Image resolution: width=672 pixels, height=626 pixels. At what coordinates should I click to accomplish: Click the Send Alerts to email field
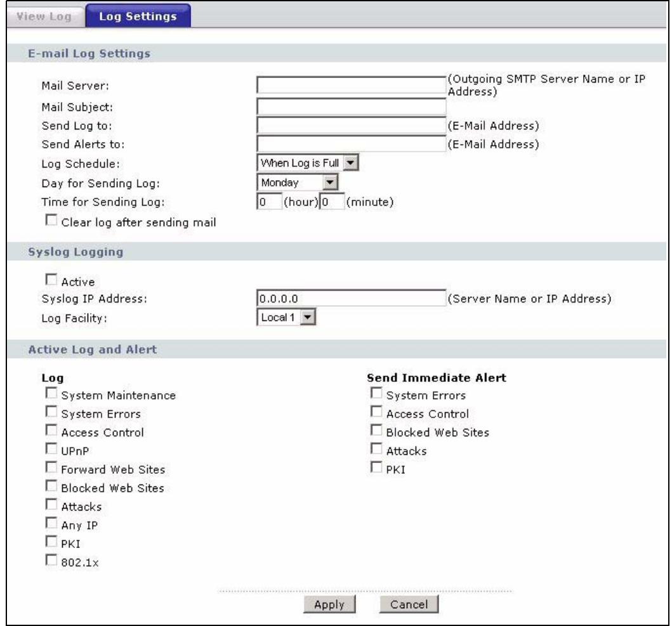[x=351, y=144]
